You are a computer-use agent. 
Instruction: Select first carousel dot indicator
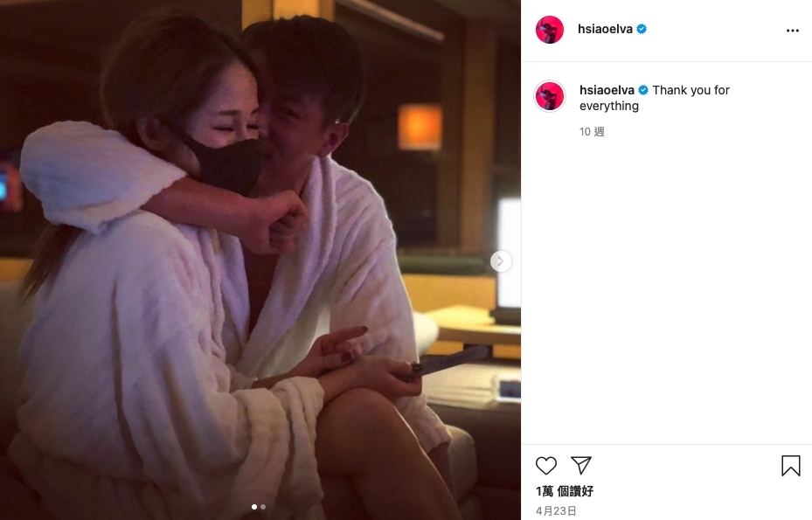tap(253, 507)
